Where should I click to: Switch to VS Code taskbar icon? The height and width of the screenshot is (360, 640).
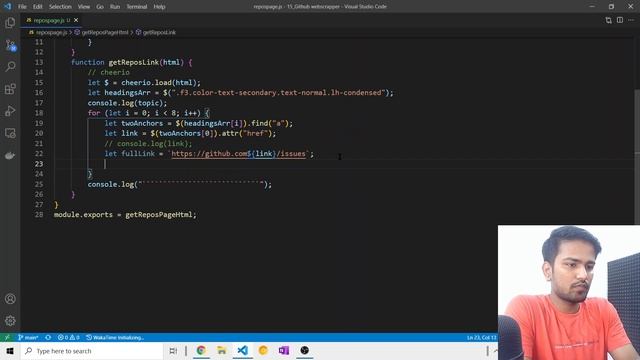(x=242, y=351)
